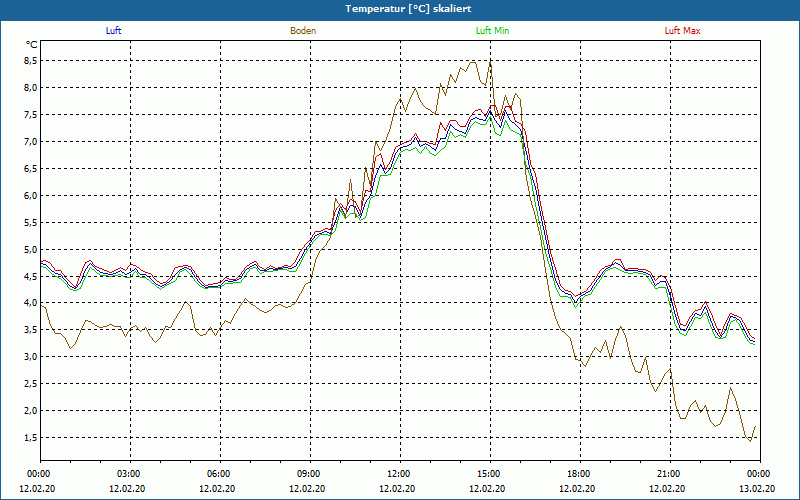This screenshot has width=800, height=500.
Task: Click the 6,0 y-axis value
Action: click(x=31, y=196)
